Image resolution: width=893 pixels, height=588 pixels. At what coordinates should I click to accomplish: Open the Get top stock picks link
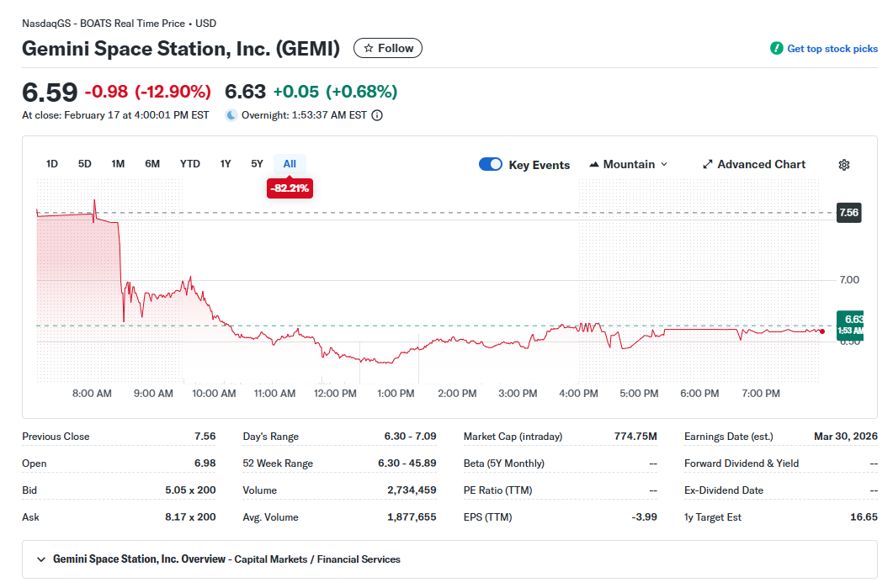832,49
